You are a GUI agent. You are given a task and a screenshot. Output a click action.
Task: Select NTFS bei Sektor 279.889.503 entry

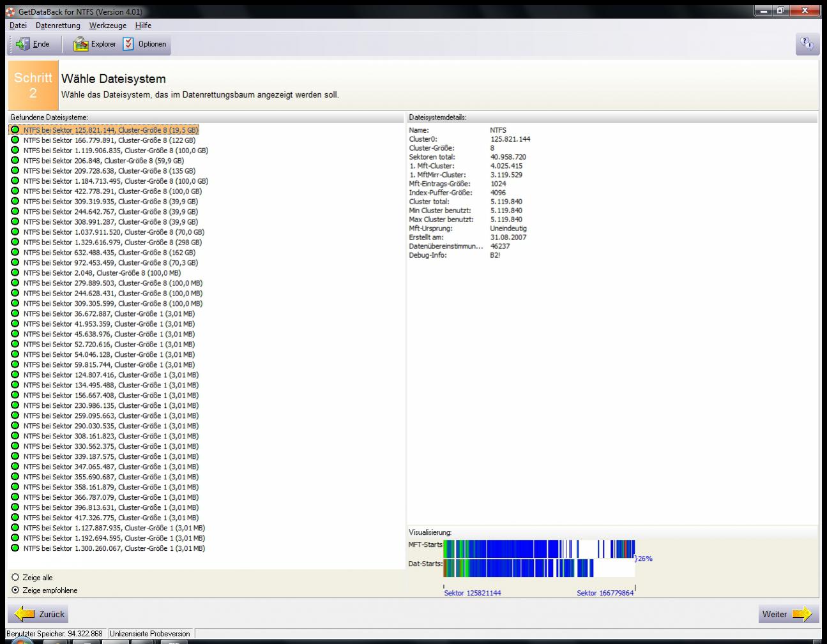pyautogui.click(x=107, y=283)
